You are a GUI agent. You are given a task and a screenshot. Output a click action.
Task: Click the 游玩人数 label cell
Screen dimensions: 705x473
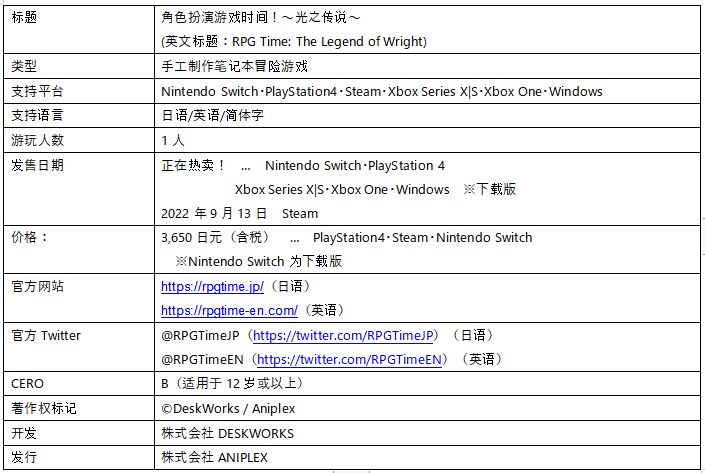click(79, 140)
